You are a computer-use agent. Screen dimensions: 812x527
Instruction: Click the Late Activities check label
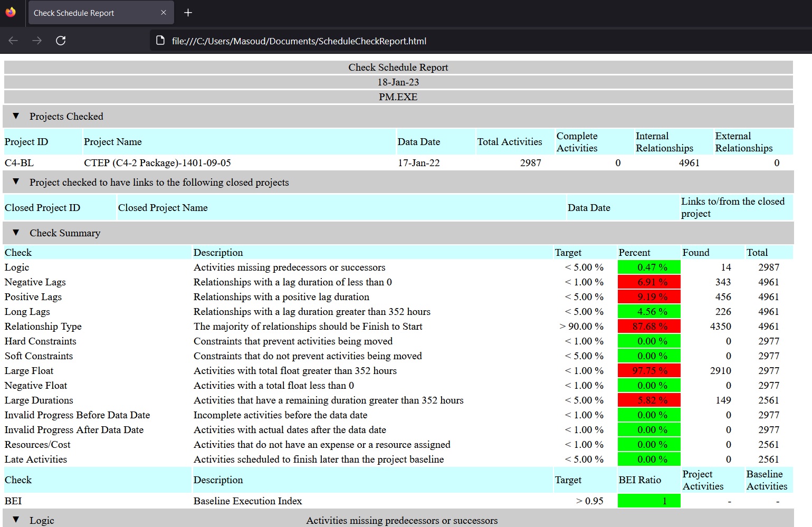(x=36, y=459)
